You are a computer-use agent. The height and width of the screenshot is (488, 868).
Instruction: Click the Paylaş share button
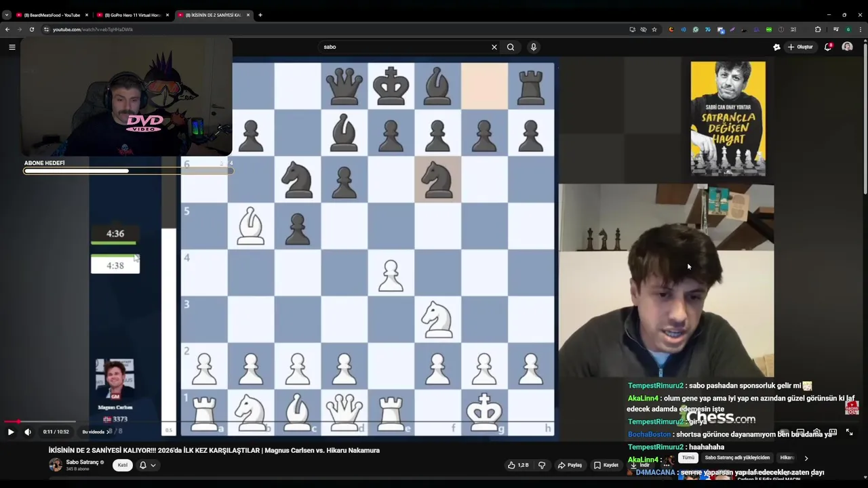click(570, 465)
